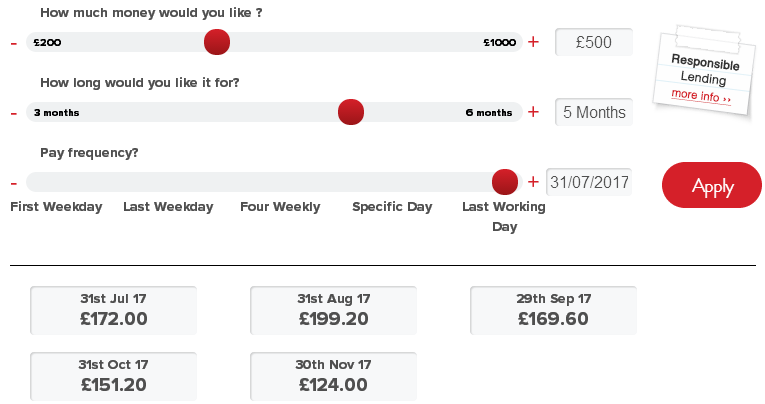
Task: Select Last Working Day frequency option
Action: coord(504,217)
